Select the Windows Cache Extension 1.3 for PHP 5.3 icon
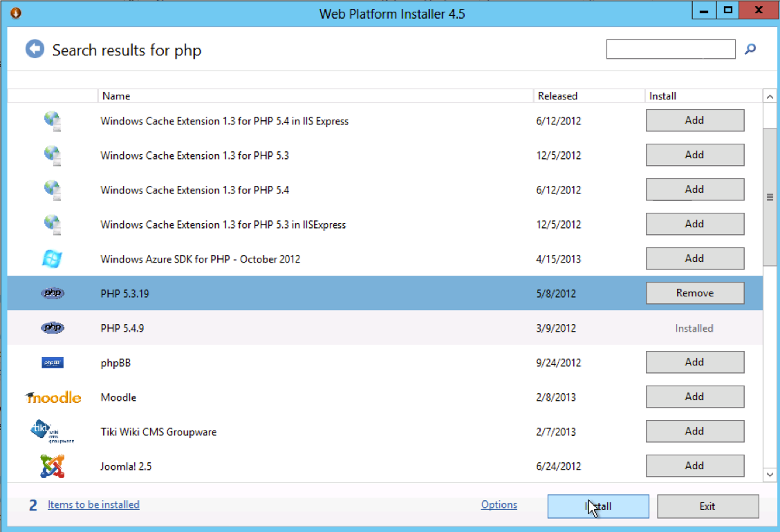This screenshot has height=532, width=780. 53,155
